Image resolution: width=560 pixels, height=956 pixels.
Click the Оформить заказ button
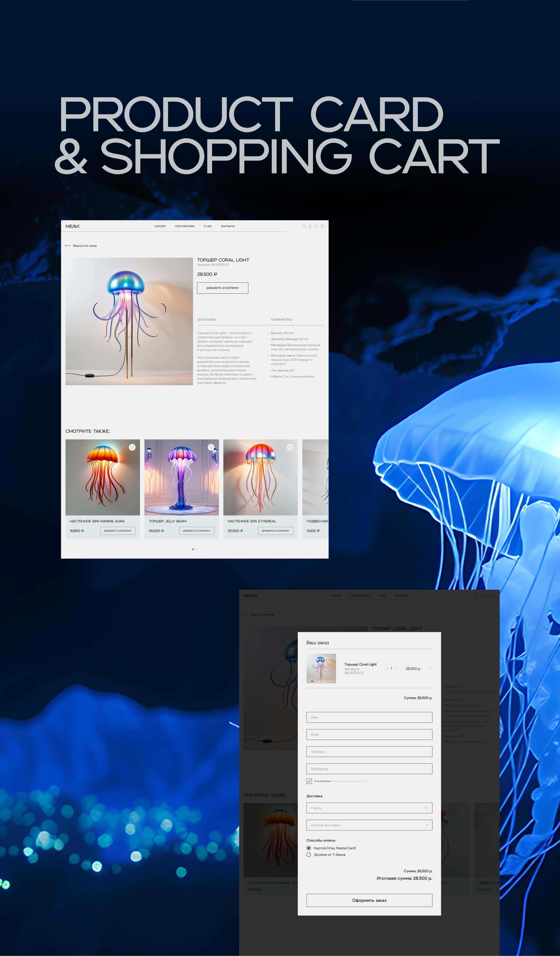coord(369,900)
